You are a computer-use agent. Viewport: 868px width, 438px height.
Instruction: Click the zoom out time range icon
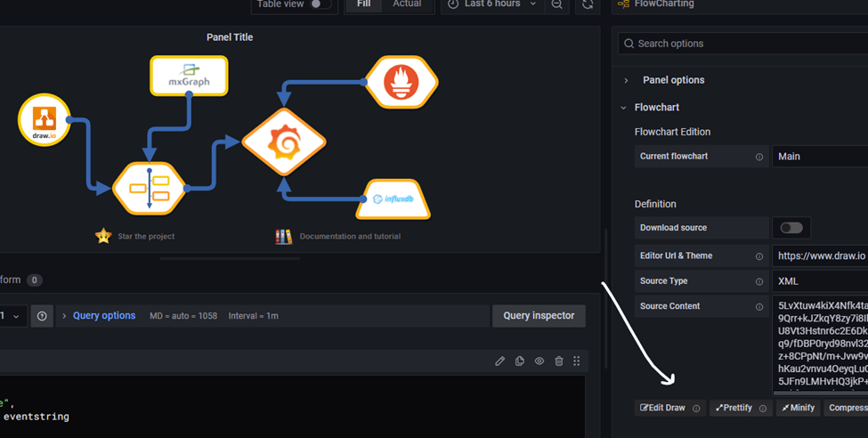556,4
